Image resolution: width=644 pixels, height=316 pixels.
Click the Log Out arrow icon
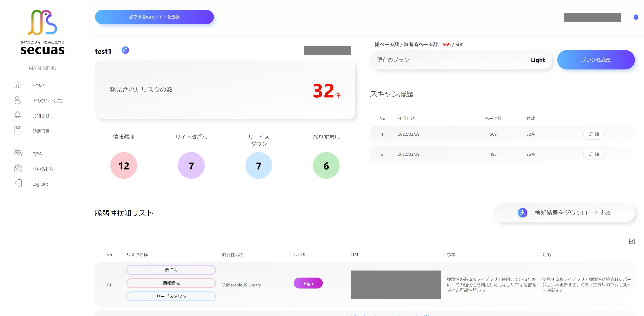(18, 183)
